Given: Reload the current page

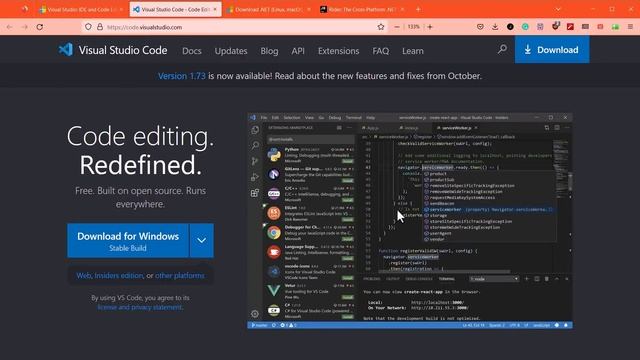Looking at the screenshot, I should [x=40, y=27].
